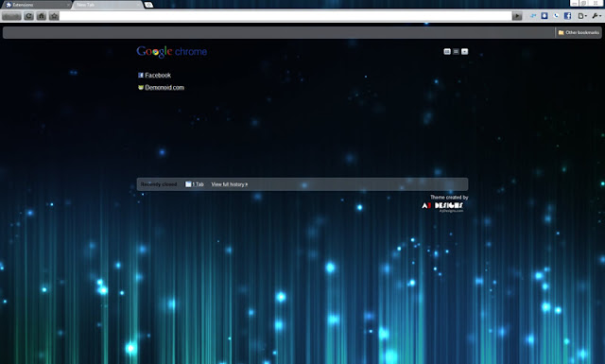Close the New Tab tab
This screenshot has width=605, height=364.
point(139,5)
